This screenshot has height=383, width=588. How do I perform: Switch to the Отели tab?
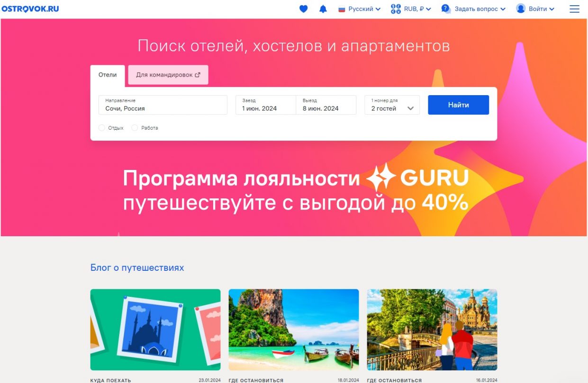click(108, 75)
